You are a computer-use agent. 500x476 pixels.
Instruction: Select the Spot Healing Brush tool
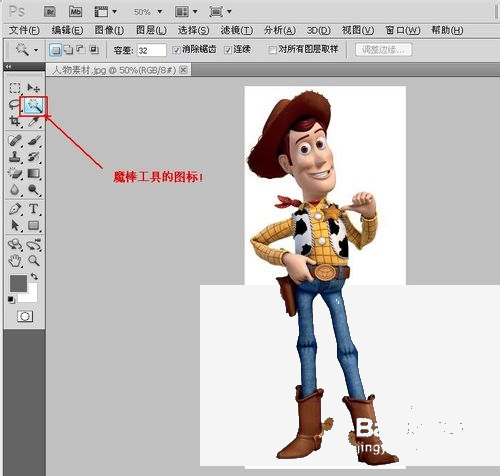[15, 141]
